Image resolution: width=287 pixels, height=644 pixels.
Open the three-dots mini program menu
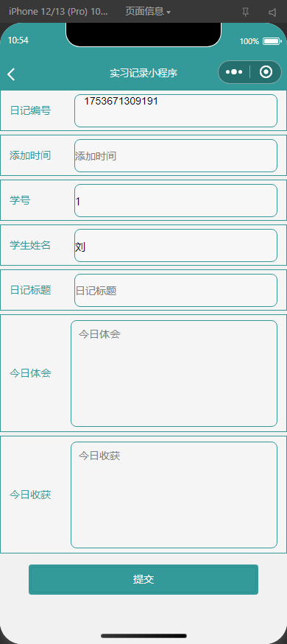[x=234, y=72]
